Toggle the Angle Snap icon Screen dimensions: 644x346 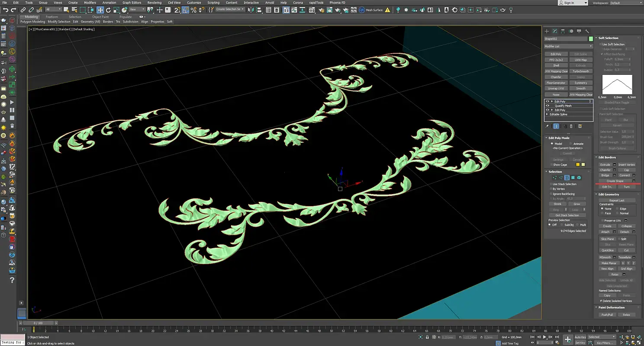pyautogui.click(x=185, y=10)
